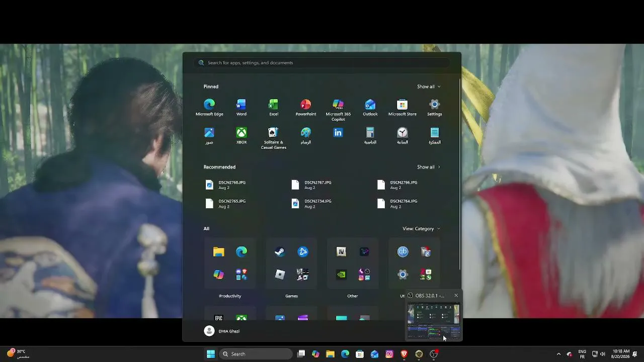Open File Explorer from the taskbar
This screenshot has height=362, width=644.
tap(330, 354)
